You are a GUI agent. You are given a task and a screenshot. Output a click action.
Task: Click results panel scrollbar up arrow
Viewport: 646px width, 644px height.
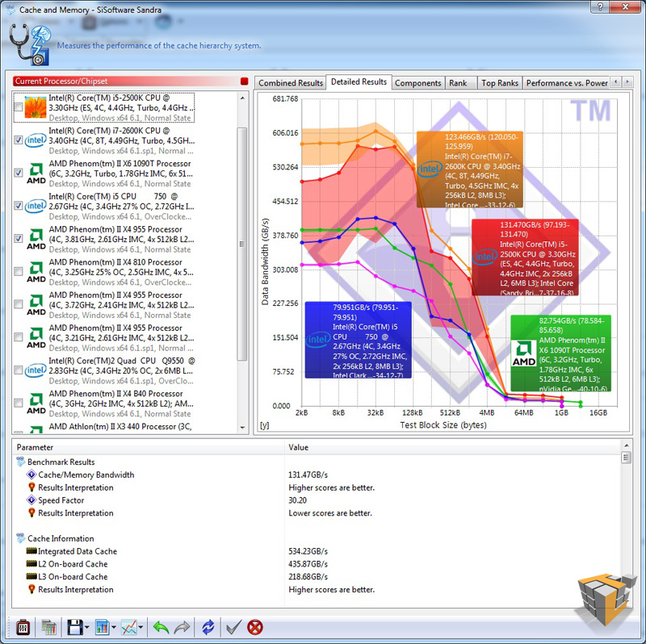point(627,445)
